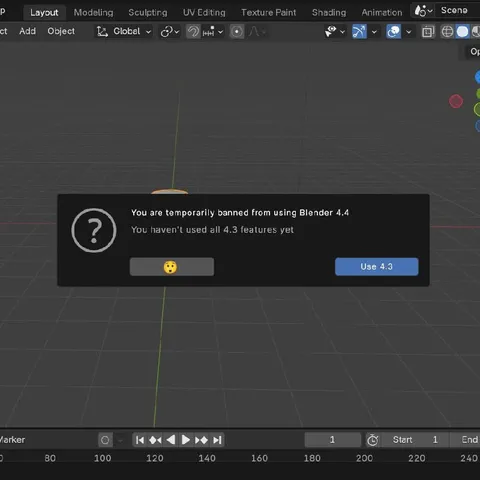Click the current frame number field
Viewport: 480px width, 480px height.
332,440
